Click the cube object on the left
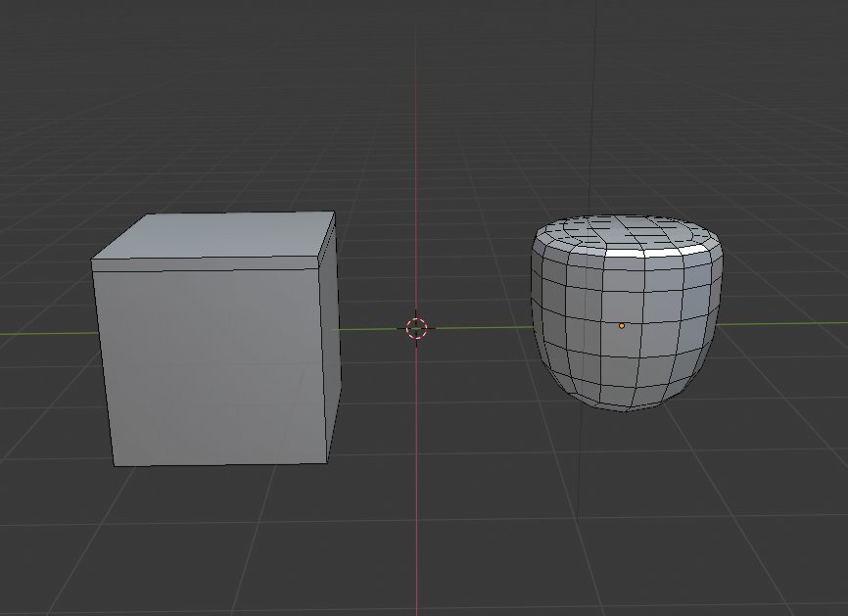848x616 pixels. point(216,339)
